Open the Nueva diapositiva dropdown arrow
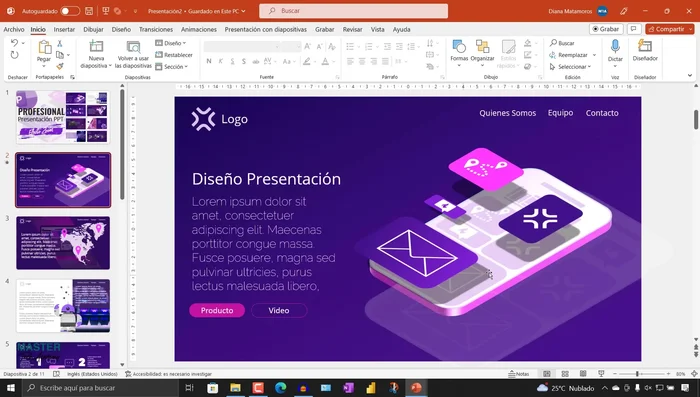This screenshot has height=397, width=700. coord(110,66)
